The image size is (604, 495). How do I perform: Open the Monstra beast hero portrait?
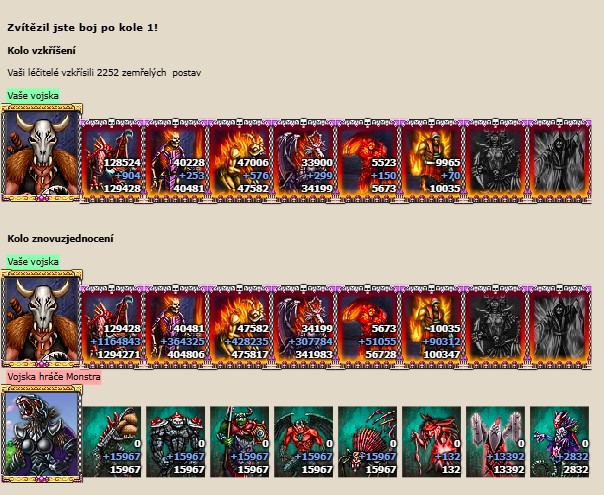tap(42, 434)
